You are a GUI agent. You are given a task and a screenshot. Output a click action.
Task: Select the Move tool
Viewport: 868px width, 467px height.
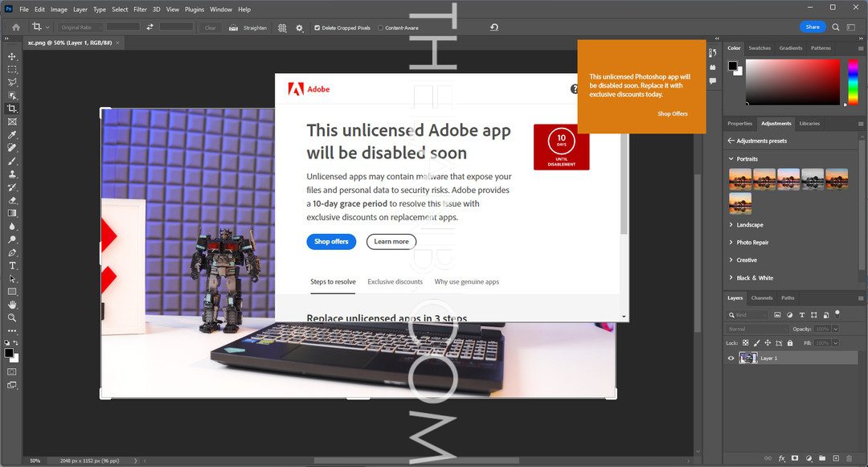pyautogui.click(x=12, y=56)
